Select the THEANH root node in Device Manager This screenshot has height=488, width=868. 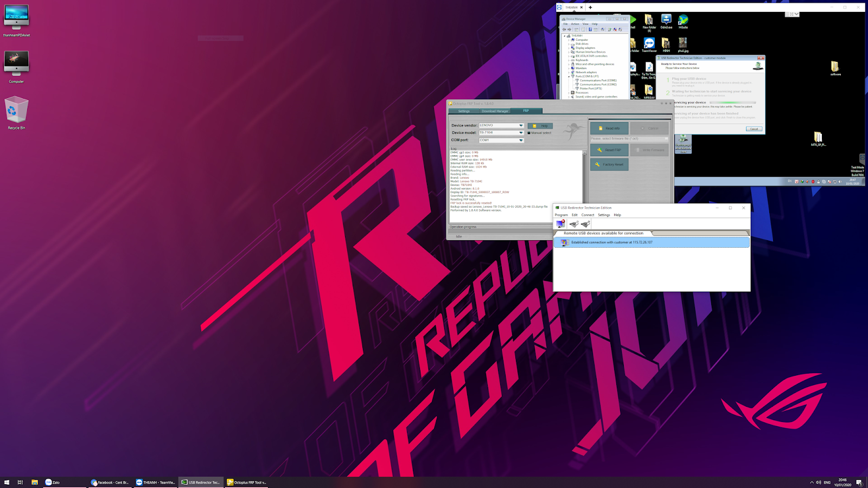(576, 36)
